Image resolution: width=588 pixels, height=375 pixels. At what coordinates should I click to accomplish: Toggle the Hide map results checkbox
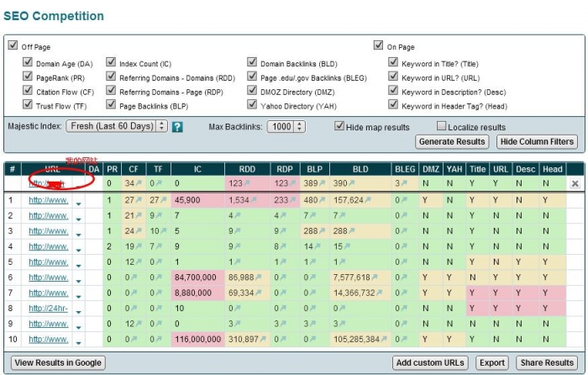(x=339, y=126)
